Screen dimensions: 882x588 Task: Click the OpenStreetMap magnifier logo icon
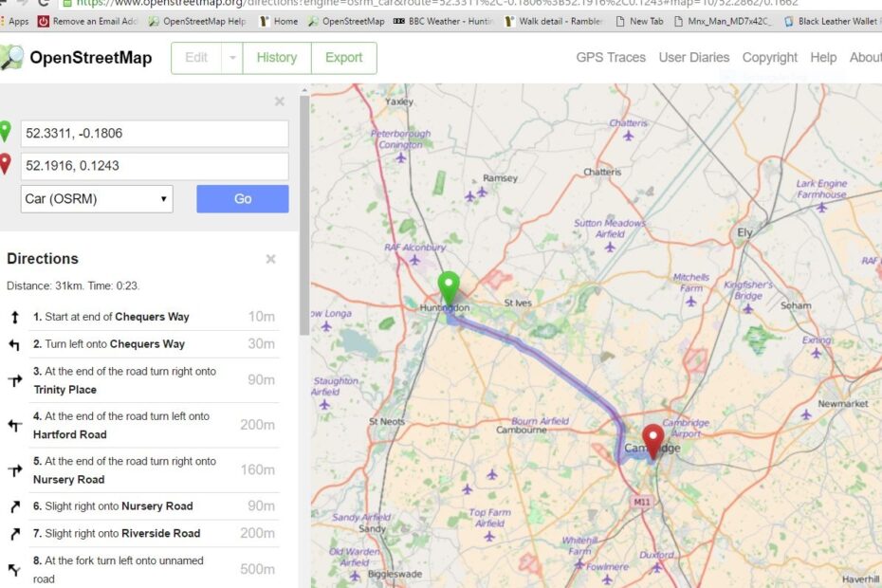pos(11,58)
